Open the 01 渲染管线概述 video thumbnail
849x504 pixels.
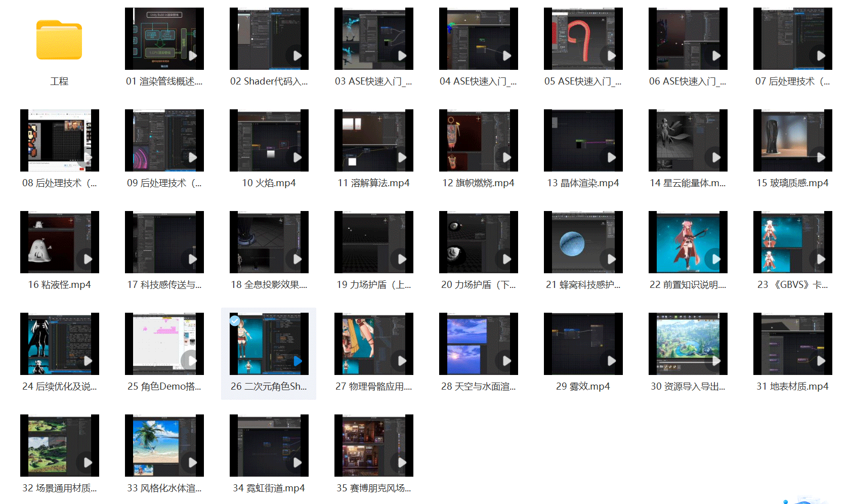tap(164, 39)
